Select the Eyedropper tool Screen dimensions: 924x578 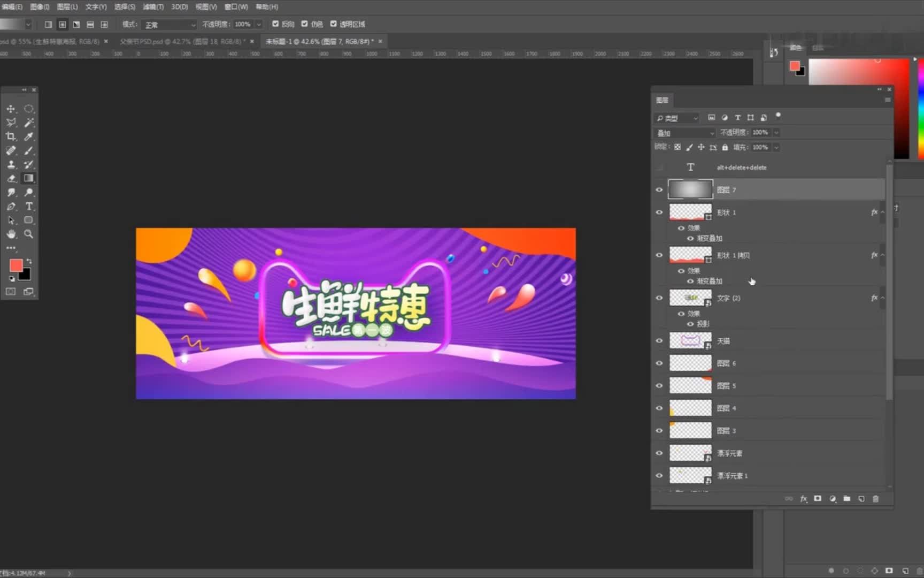[29, 136]
